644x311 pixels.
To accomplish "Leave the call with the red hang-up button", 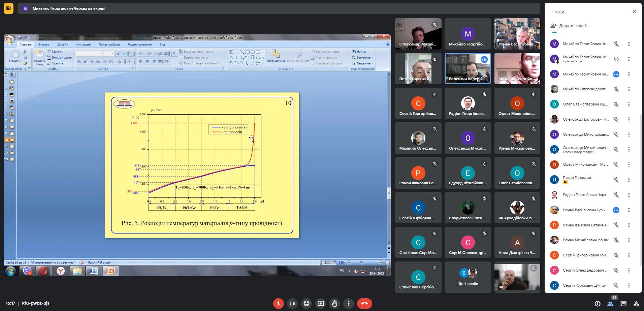I will (x=364, y=304).
